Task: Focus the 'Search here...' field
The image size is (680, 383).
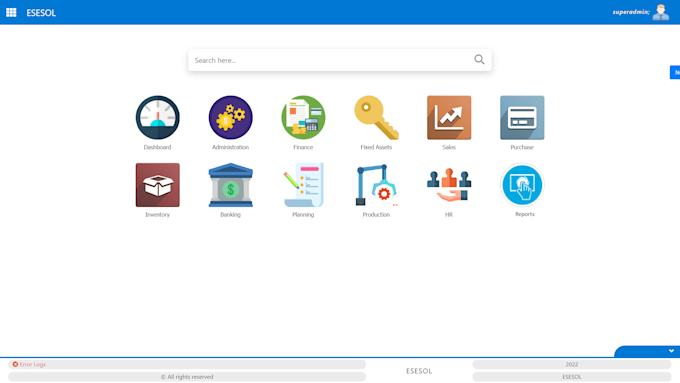Action: (x=340, y=60)
